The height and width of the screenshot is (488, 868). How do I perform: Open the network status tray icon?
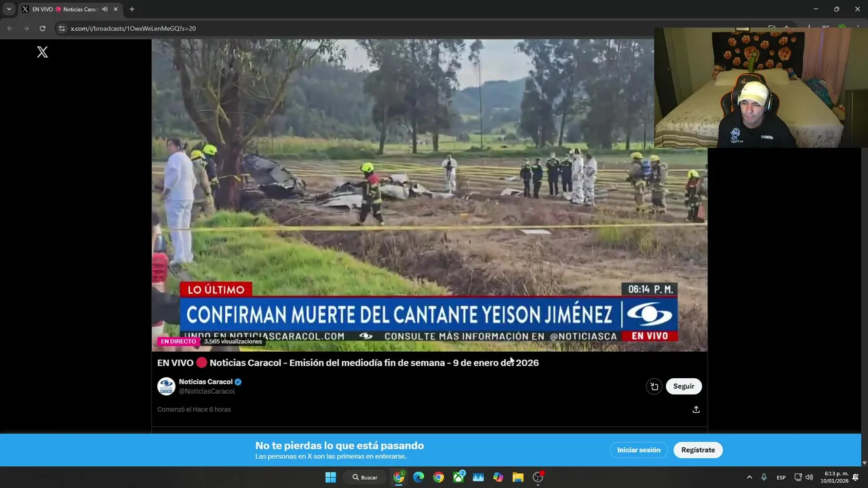tap(798, 477)
